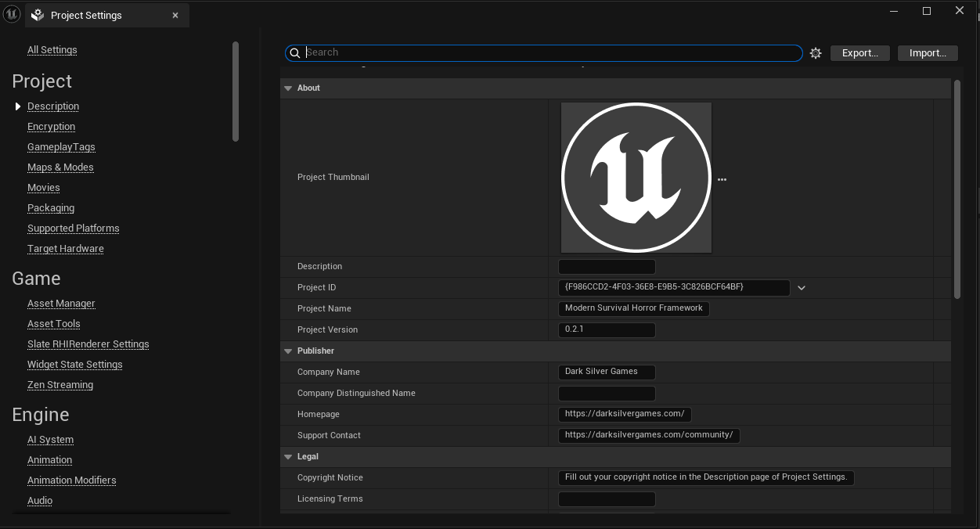Go to Packaging settings
The width and height of the screenshot is (980, 529).
pos(51,208)
